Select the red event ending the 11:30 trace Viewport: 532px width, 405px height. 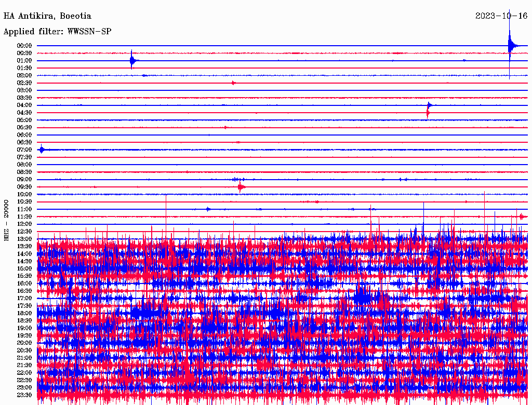pyautogui.click(x=521, y=217)
